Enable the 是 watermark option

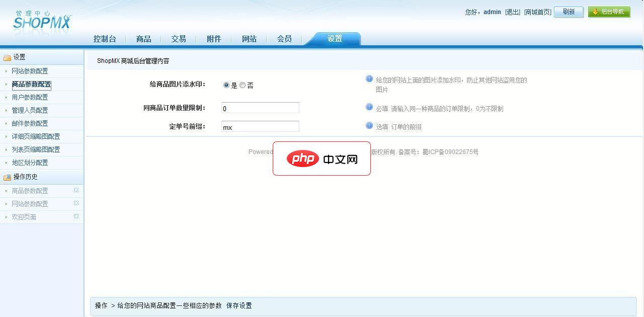226,85
